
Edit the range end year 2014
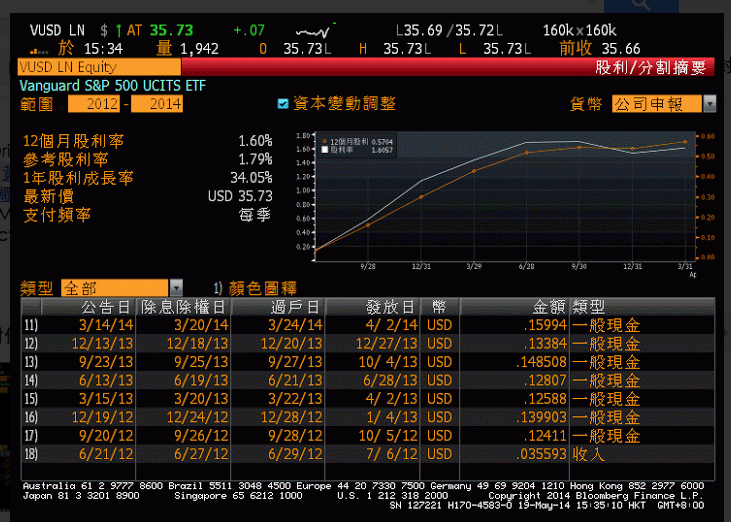(x=157, y=103)
